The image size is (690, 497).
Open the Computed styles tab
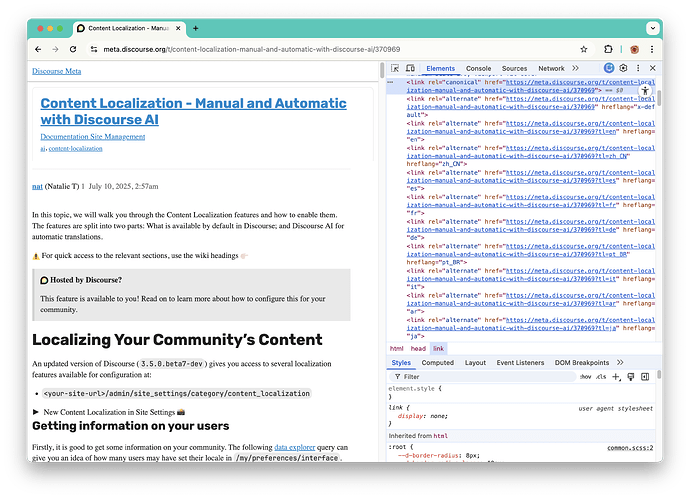pos(437,363)
